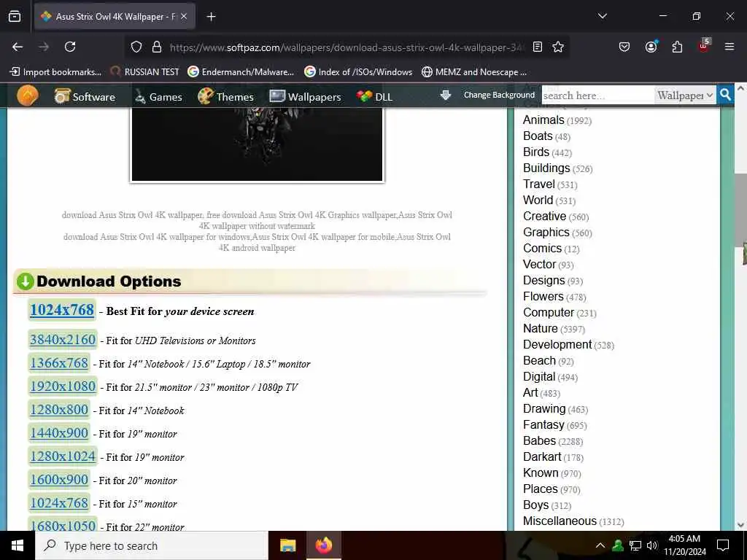Open Buildings wallpaper category
The height and width of the screenshot is (560, 747).
coord(546,168)
